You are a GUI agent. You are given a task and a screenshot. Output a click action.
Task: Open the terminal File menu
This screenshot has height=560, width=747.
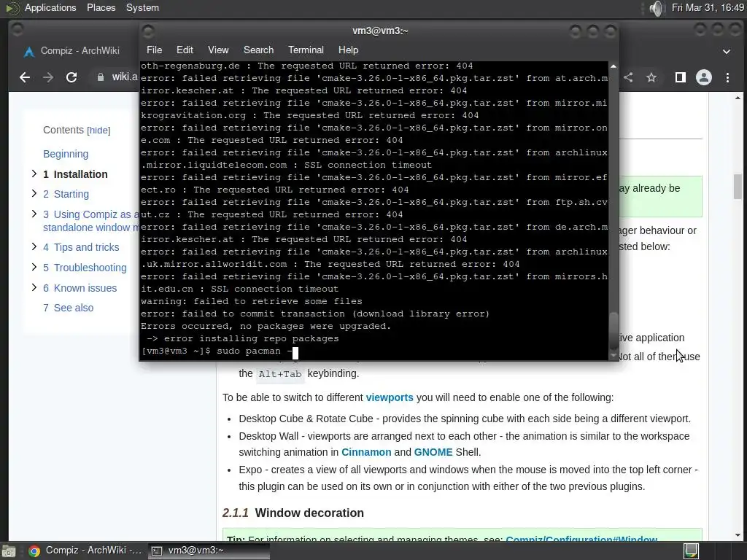pos(155,50)
